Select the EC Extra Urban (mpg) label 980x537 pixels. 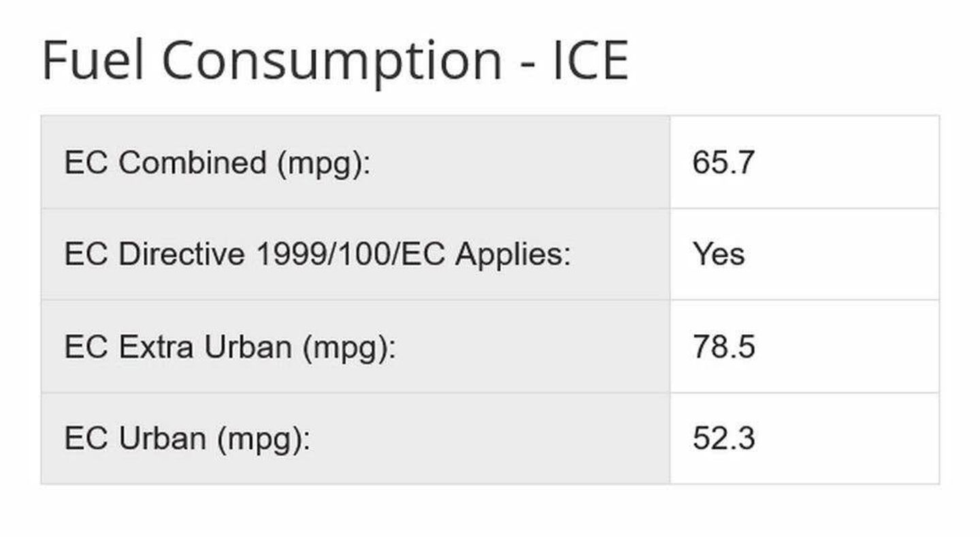point(230,347)
